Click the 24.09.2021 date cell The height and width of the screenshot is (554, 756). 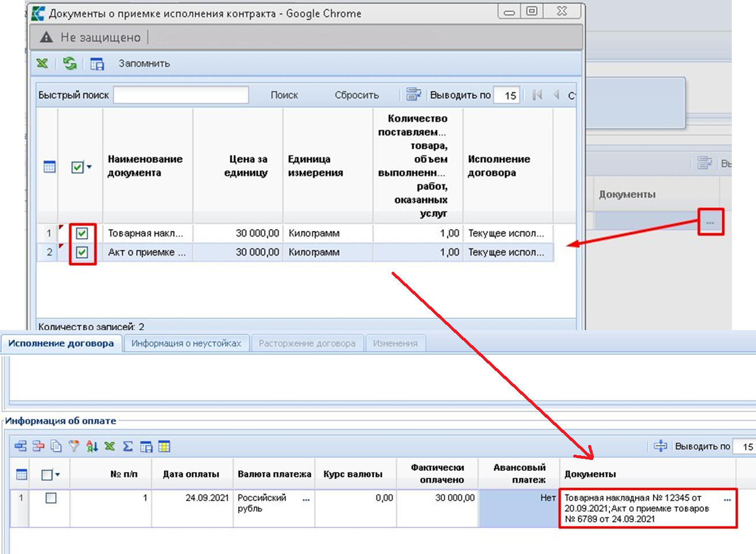point(193,508)
